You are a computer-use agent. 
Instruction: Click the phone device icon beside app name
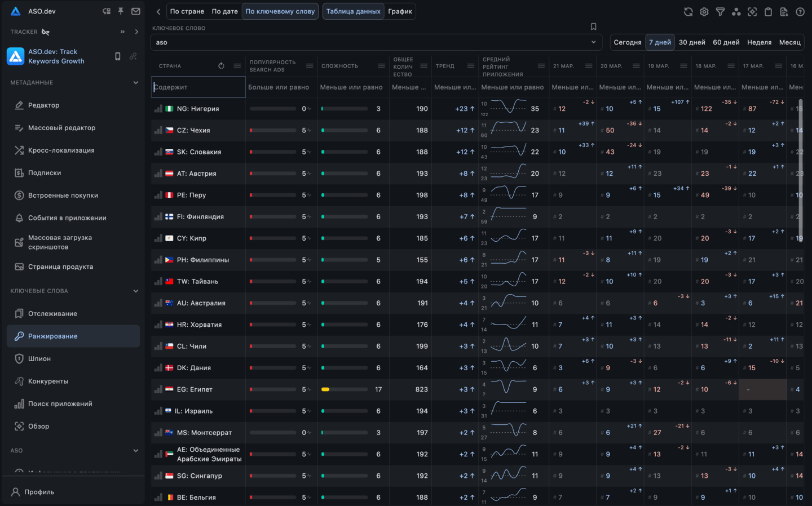(117, 56)
